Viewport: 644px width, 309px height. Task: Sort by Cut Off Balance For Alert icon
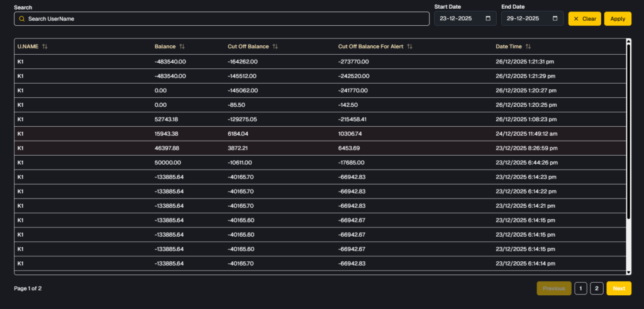click(x=409, y=46)
